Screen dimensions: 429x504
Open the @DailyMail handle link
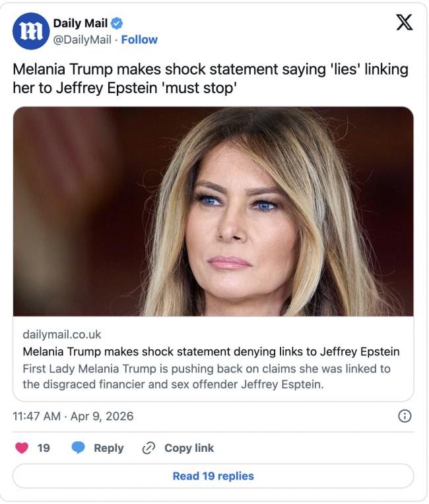82,40
